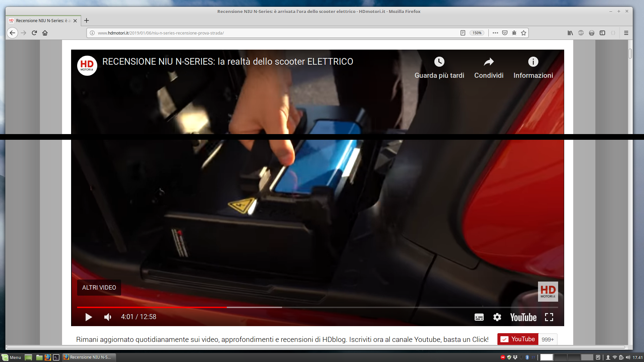Open the video title RECENSIONE NIU N-SERIES
Screen dimensions: 644x362
228,62
